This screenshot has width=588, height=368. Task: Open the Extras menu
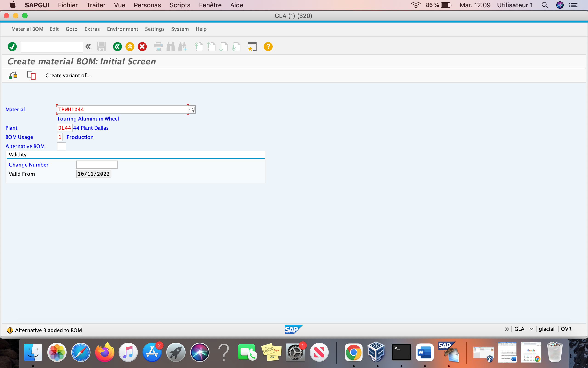(x=92, y=29)
